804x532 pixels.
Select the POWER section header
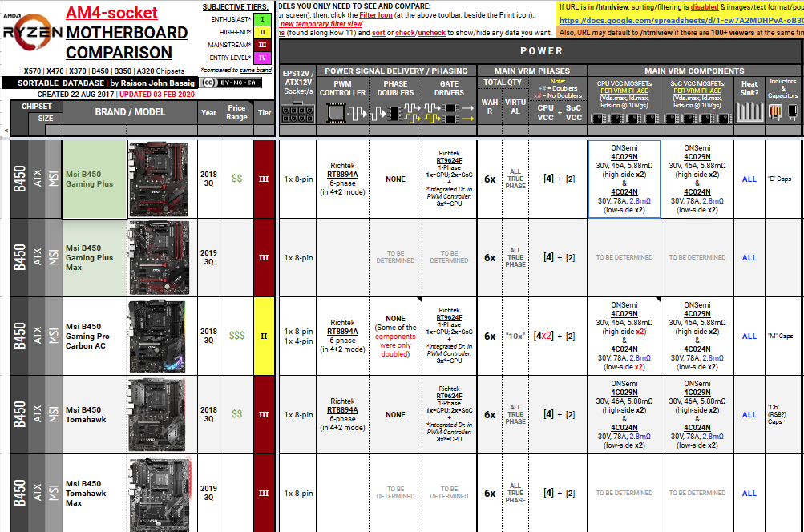(x=541, y=51)
